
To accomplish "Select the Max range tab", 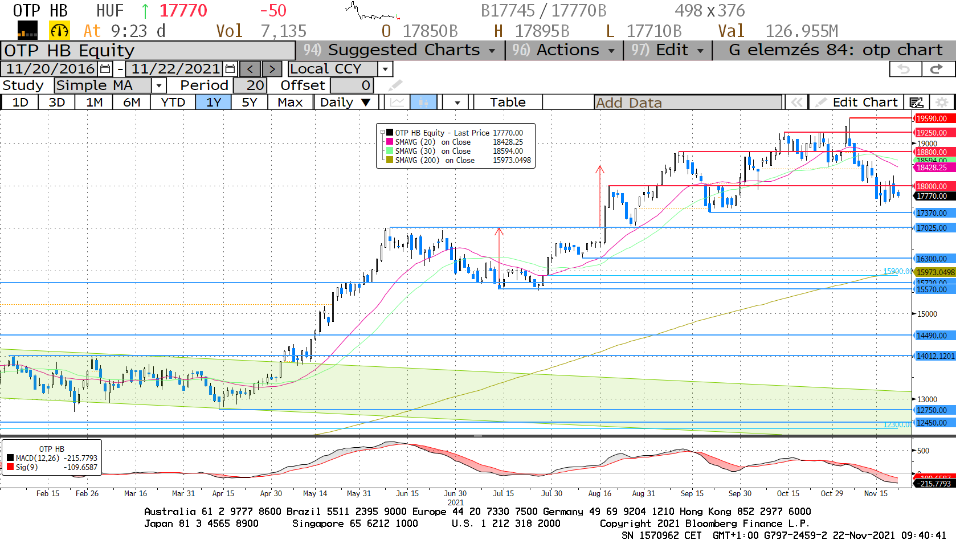I will click(290, 103).
